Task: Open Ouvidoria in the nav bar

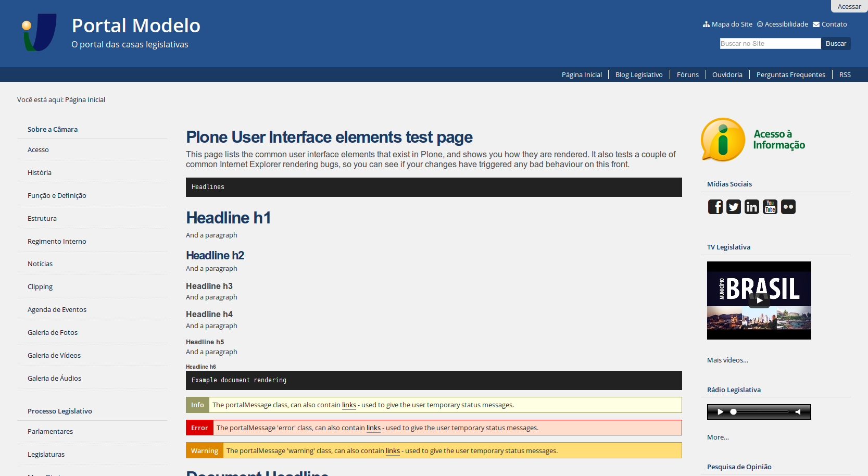Action: pyautogui.click(x=727, y=74)
